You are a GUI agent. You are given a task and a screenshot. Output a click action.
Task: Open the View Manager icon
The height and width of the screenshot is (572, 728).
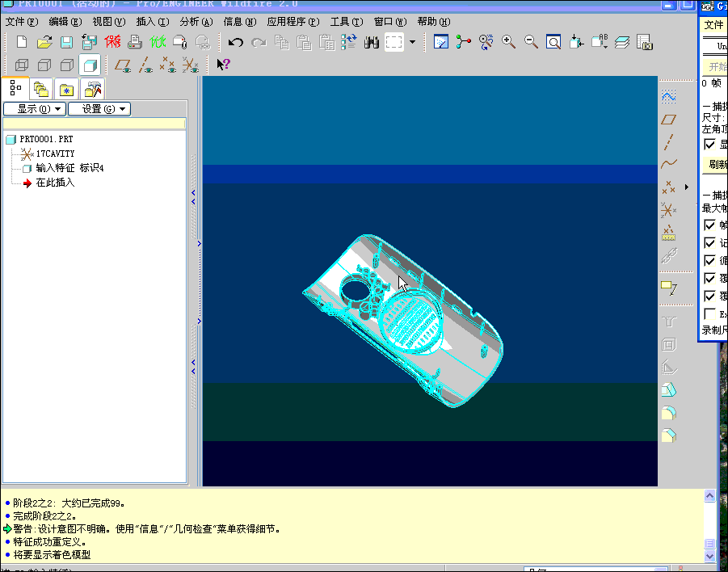click(x=645, y=42)
